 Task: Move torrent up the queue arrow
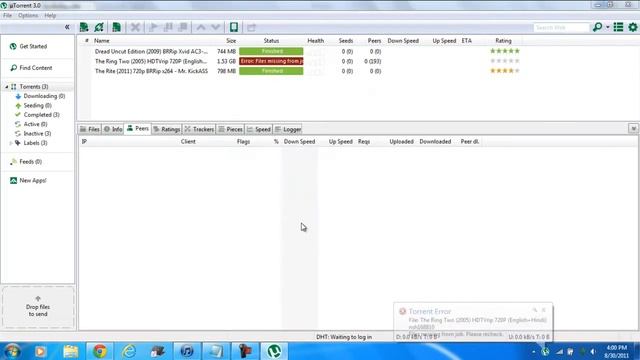[x=201, y=27]
